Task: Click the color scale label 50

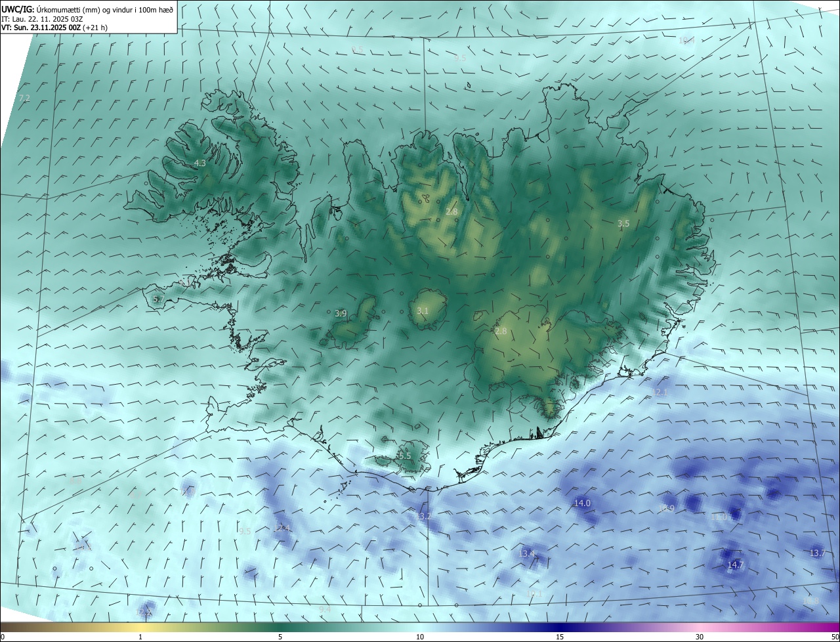Action: coord(834,637)
